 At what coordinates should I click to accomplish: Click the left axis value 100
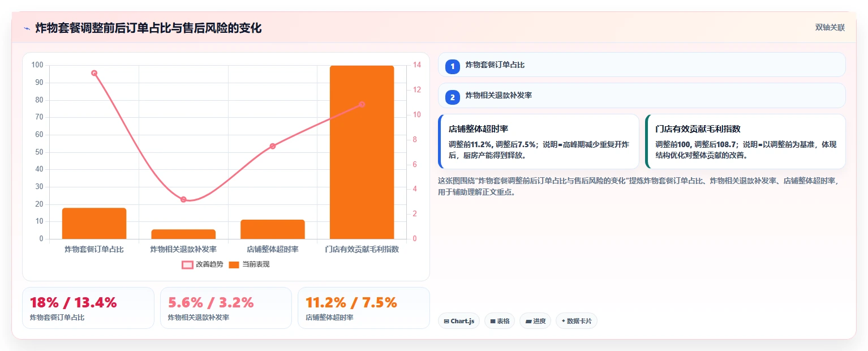[38, 65]
